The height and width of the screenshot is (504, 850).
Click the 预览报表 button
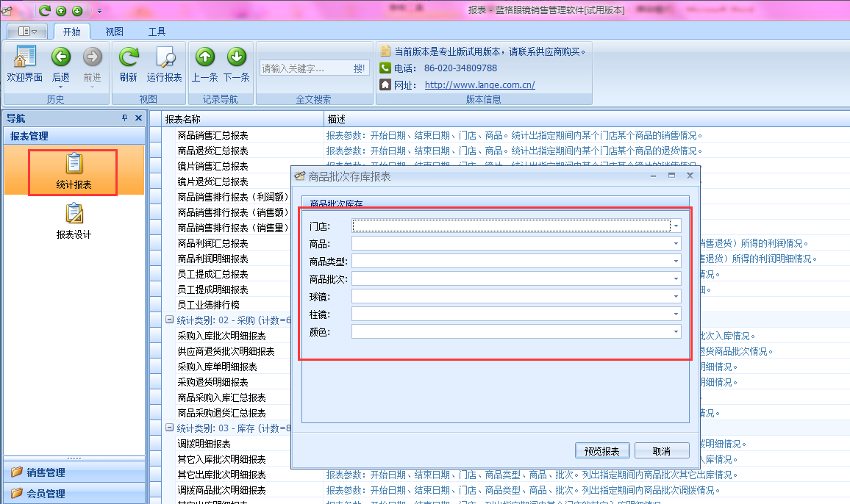601,451
